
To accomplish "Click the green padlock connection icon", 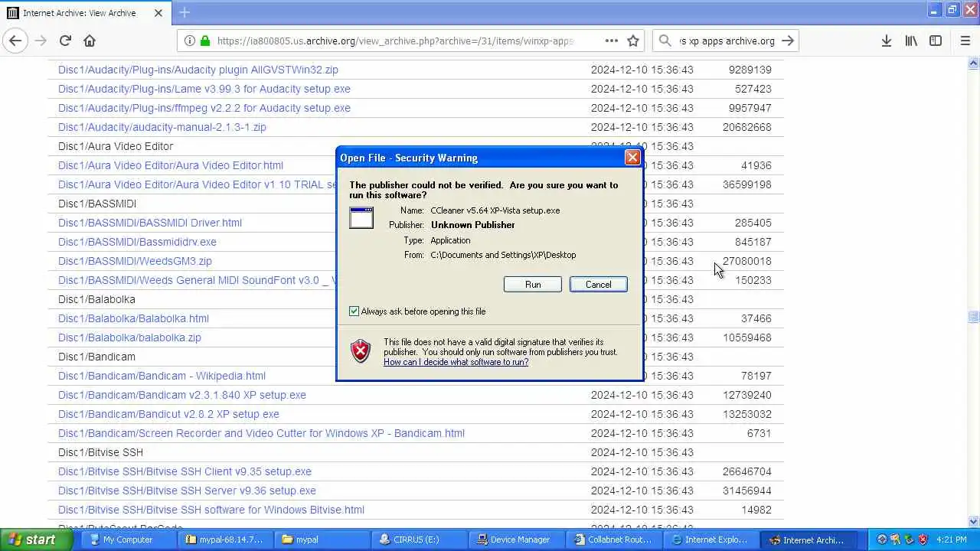I will 205,41.
